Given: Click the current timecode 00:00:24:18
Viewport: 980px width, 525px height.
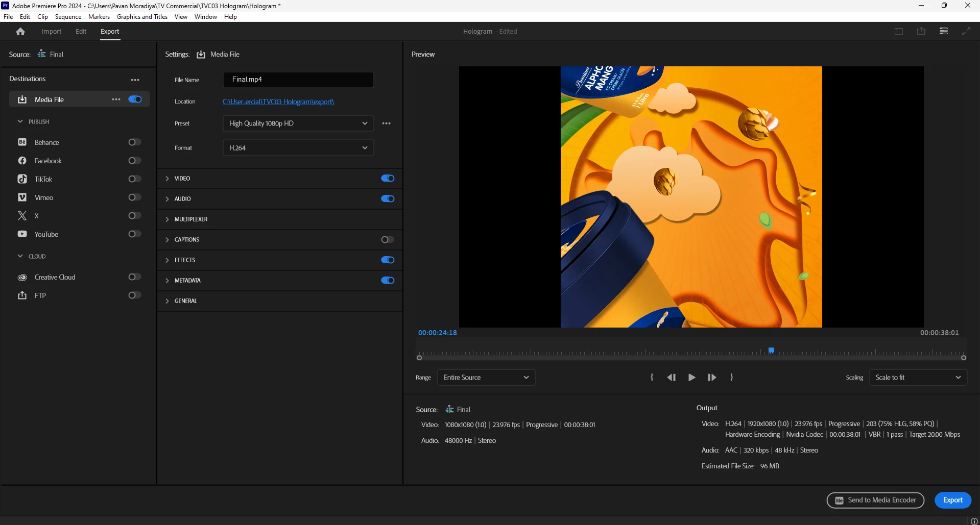Looking at the screenshot, I should 438,333.
